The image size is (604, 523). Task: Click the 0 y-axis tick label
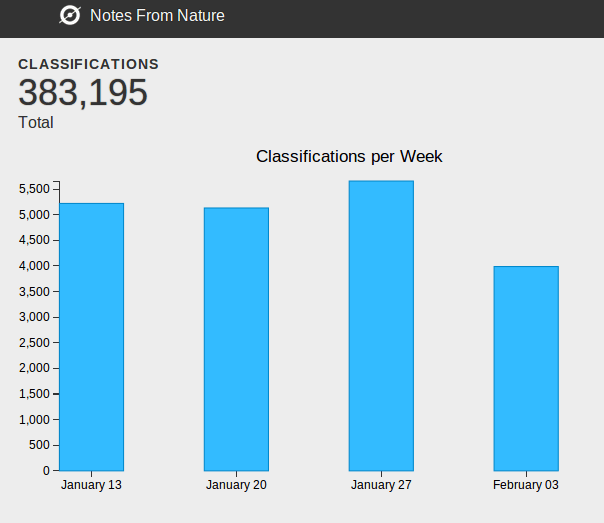click(x=46, y=471)
